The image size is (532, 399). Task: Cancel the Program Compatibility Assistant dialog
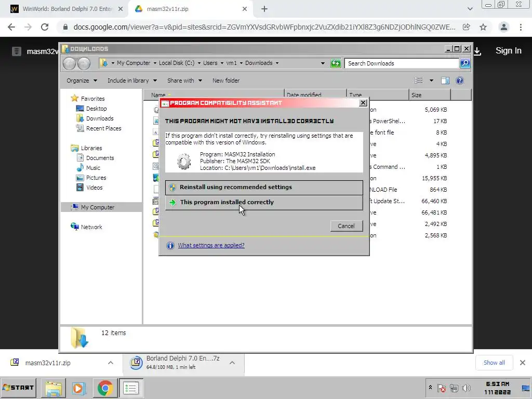(346, 226)
